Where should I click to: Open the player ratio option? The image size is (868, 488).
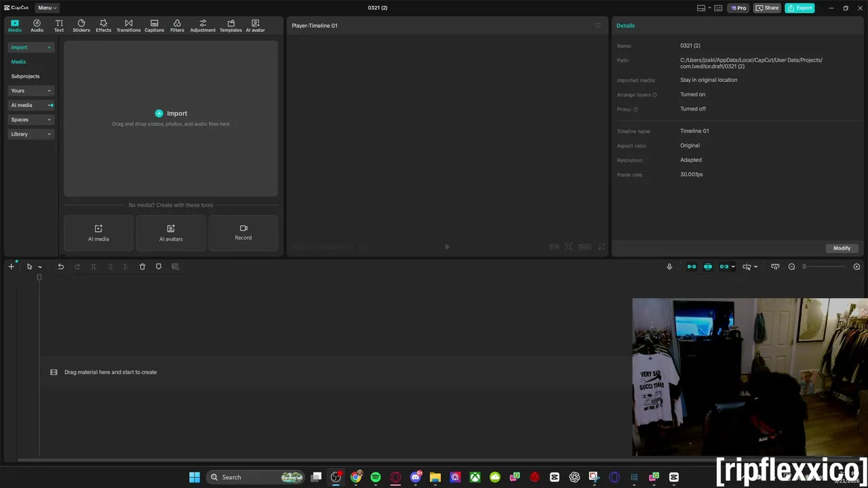(585, 247)
